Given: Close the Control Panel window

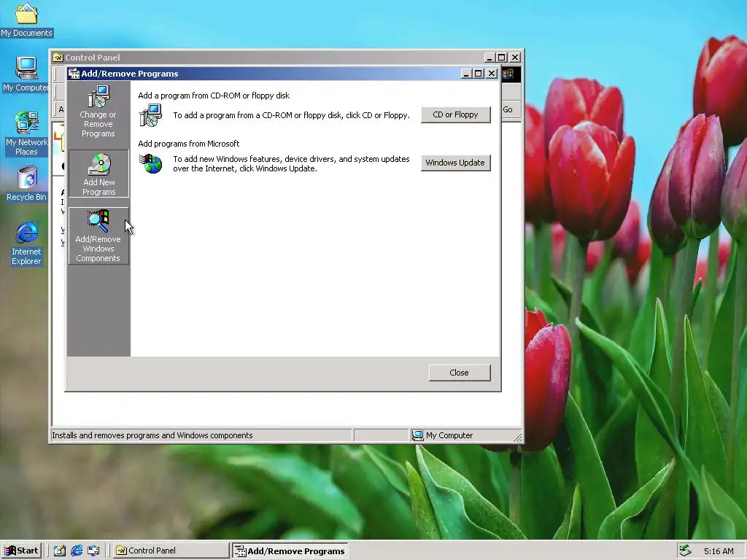Looking at the screenshot, I should [515, 58].
